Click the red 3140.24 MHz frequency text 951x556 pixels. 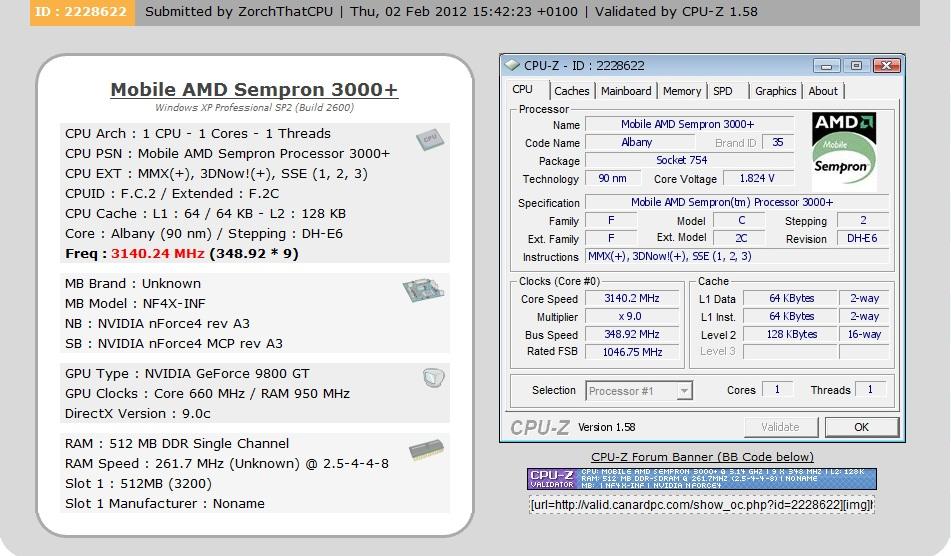coord(158,253)
